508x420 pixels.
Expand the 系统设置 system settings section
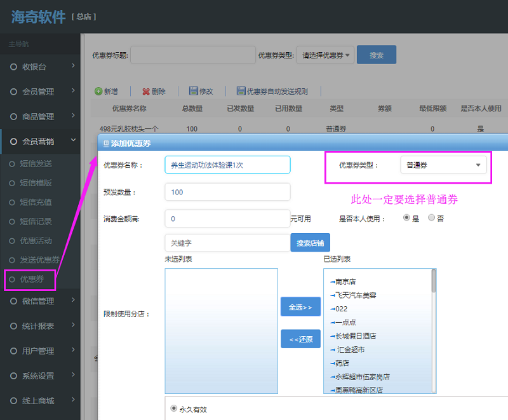(38, 376)
